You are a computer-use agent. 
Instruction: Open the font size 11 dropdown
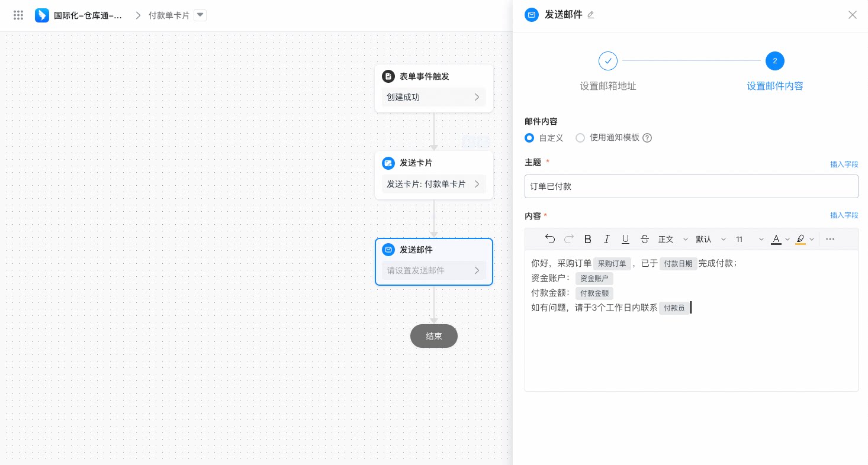(750, 239)
